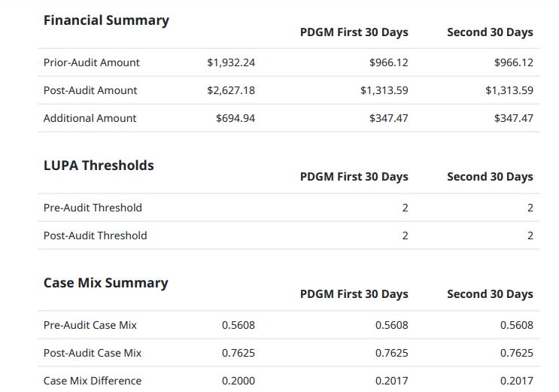Viewport: 559px width, 392px height.
Task: Click the $2,627.18 post-audit total
Action: tap(231, 90)
